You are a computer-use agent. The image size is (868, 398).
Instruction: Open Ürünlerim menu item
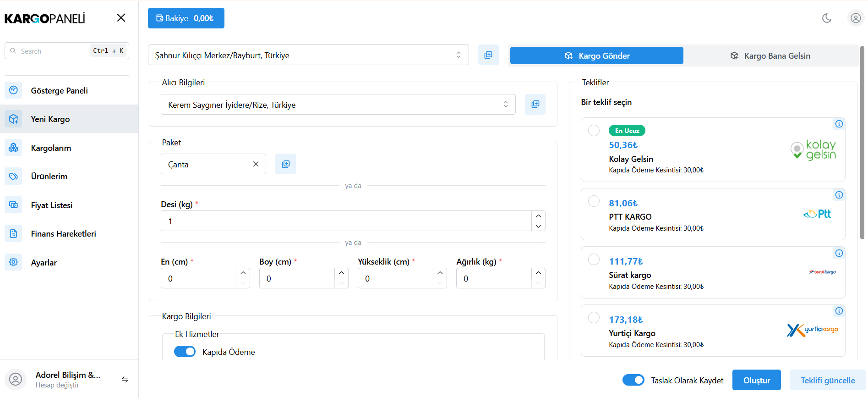point(69,176)
